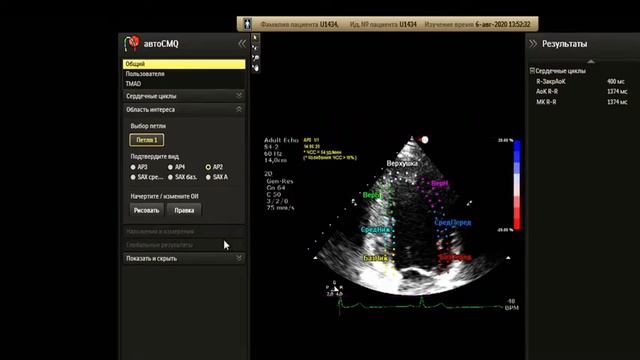
Task: Click the white orientation marker dot at sector apex
Action: (425, 140)
